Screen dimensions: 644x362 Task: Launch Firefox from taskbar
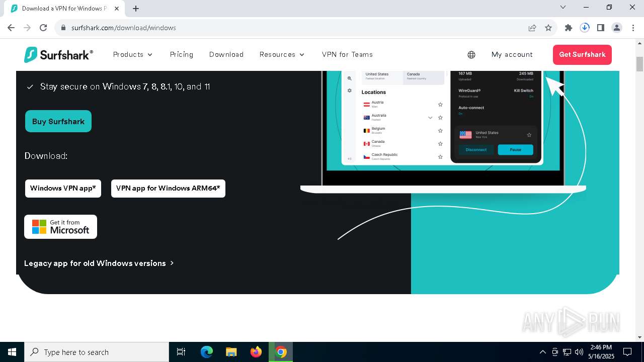click(x=256, y=352)
